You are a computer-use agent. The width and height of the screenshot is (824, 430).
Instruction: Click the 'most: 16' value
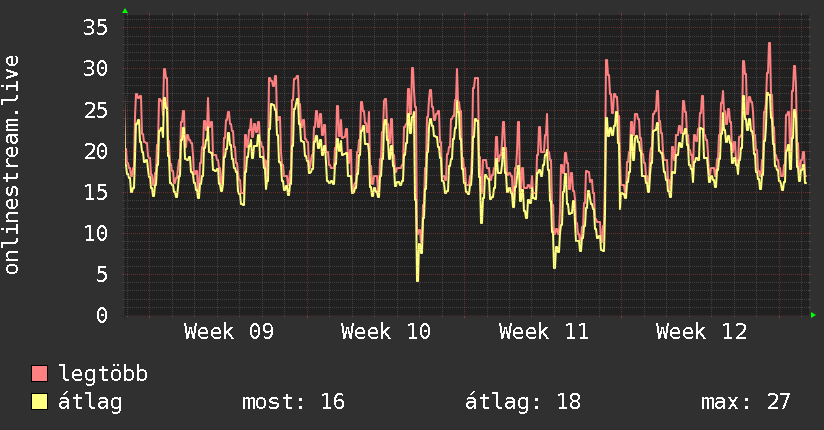point(293,402)
